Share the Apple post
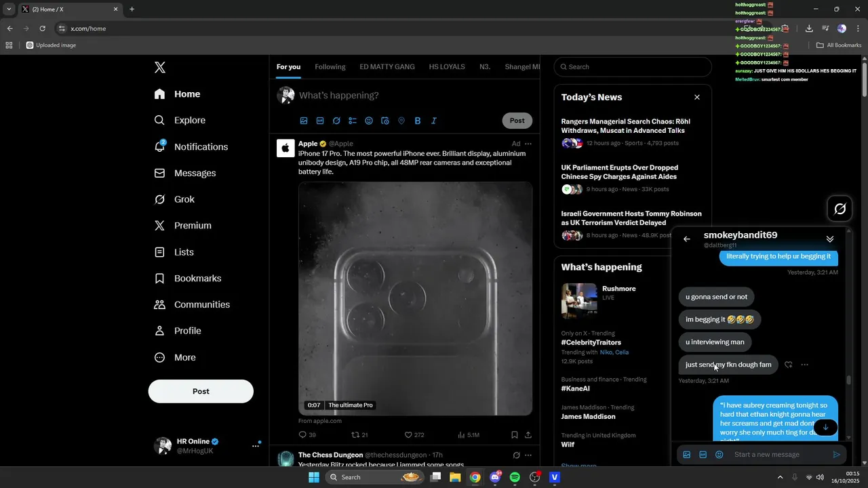This screenshot has width=868, height=488. click(x=528, y=435)
